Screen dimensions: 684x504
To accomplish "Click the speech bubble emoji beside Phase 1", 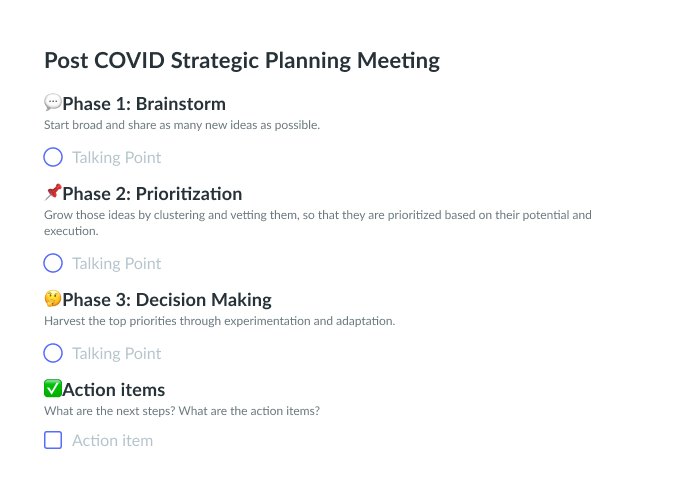I will 53,103.
